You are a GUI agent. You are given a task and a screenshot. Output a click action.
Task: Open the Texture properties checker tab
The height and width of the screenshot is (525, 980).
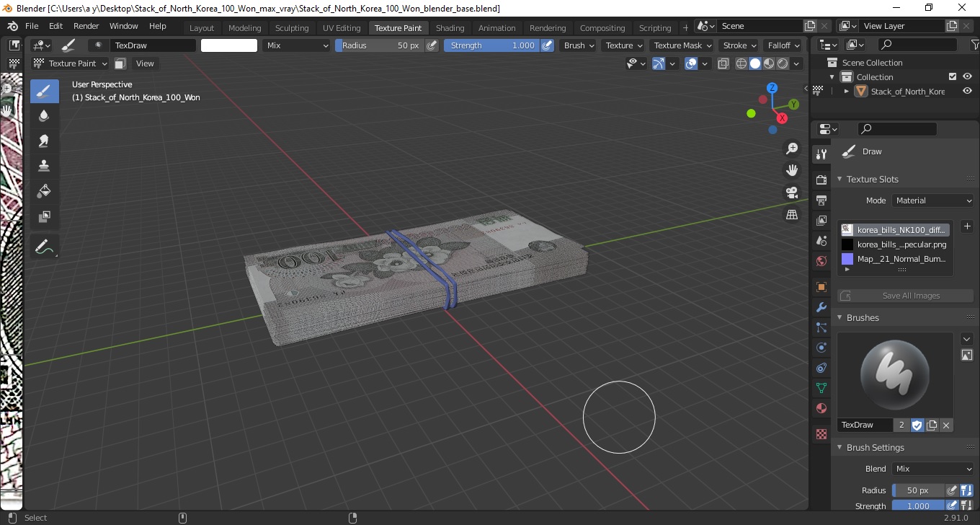[x=821, y=434]
